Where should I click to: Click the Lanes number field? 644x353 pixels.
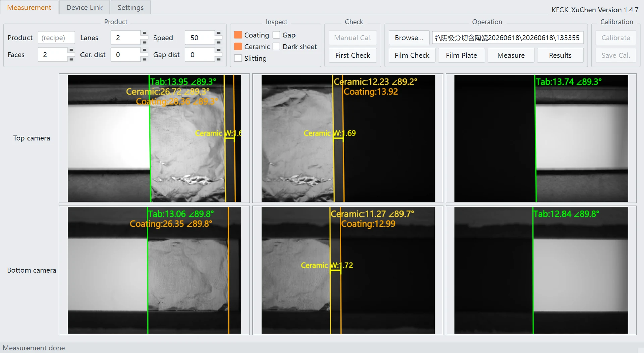click(126, 38)
